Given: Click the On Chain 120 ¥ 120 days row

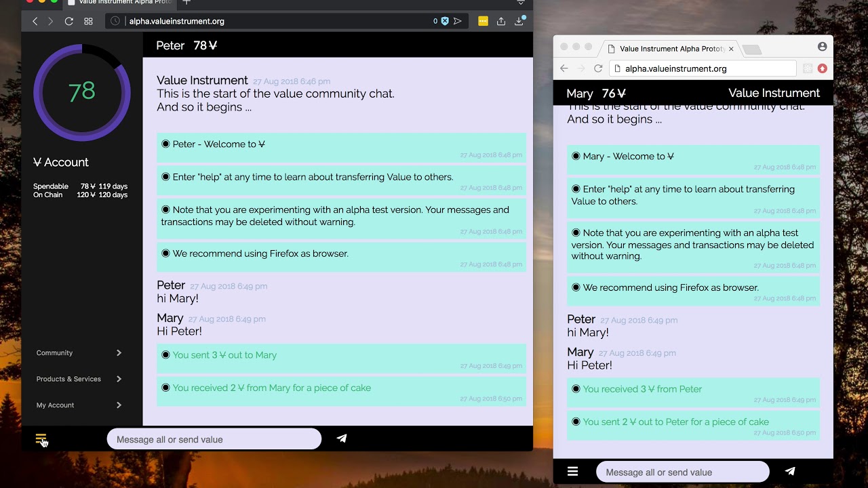Looking at the screenshot, I should pos(80,195).
